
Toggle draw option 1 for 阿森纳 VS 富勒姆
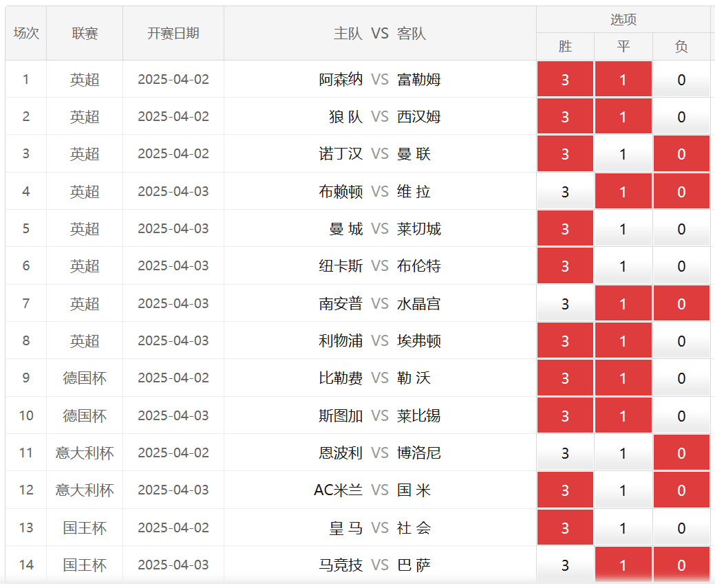(623, 79)
